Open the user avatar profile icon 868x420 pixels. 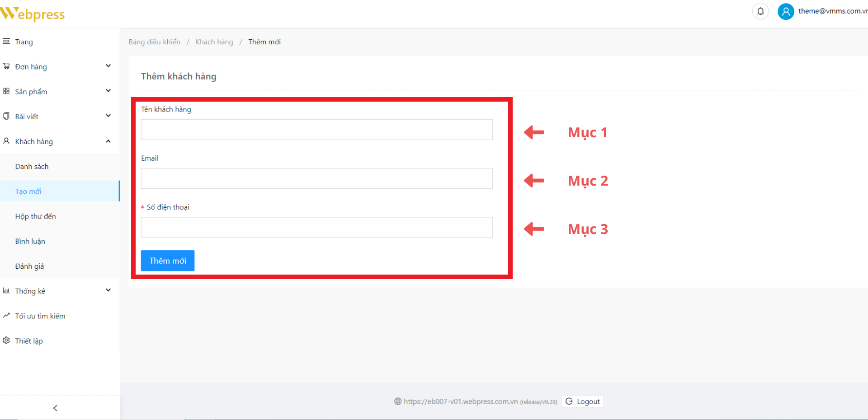(x=786, y=11)
